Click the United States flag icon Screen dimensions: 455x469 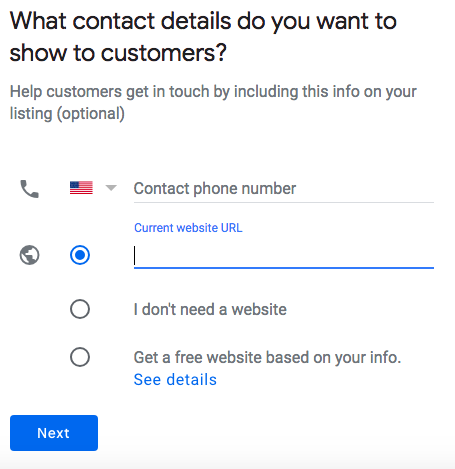(x=81, y=188)
